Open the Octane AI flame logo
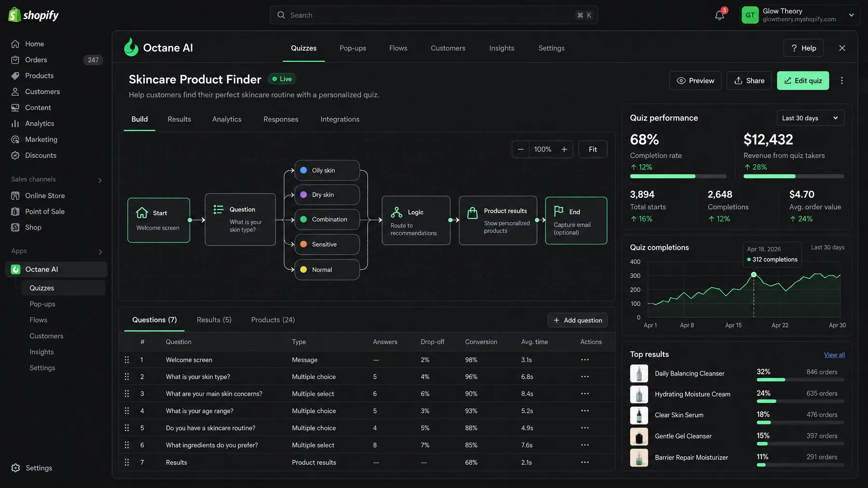 (131, 47)
